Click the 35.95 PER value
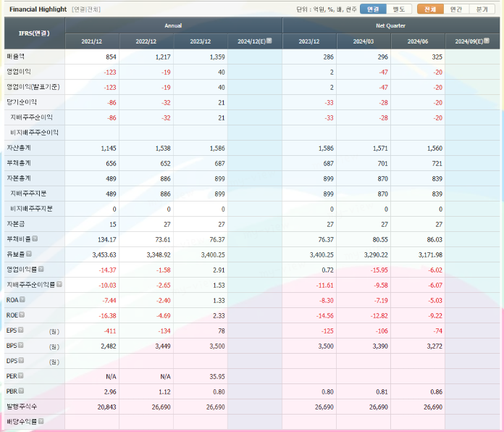Screen dimensions: 504x432 217,376
